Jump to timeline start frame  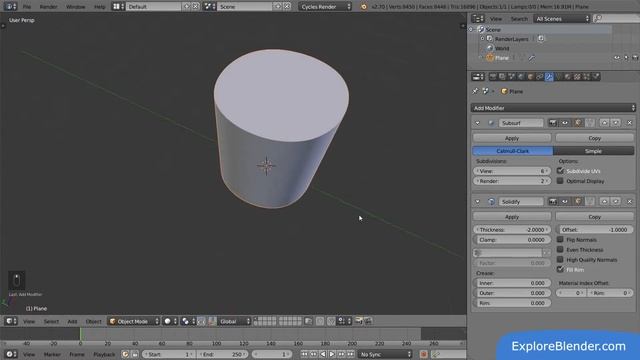tap(304, 354)
